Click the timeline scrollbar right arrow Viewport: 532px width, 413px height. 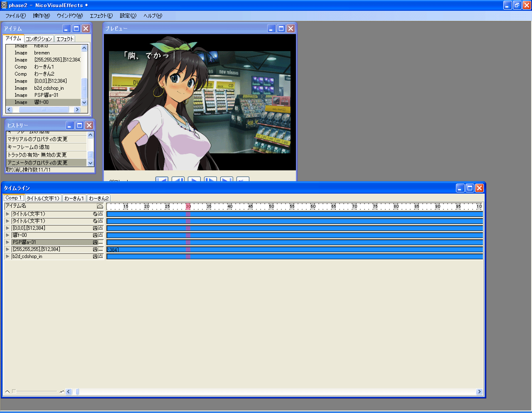click(x=479, y=391)
